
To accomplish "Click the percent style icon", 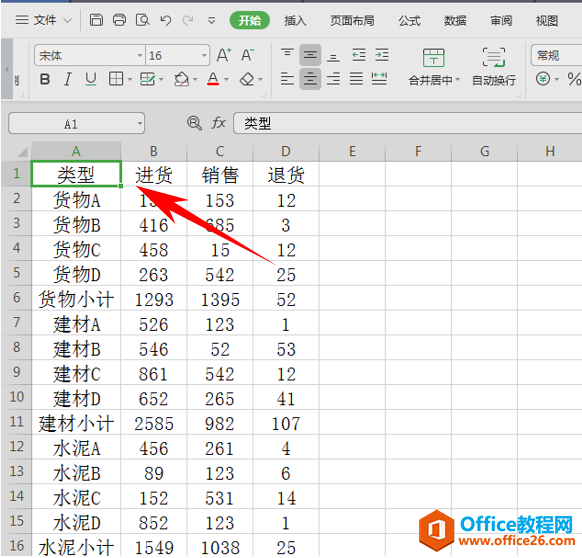I will (x=574, y=79).
